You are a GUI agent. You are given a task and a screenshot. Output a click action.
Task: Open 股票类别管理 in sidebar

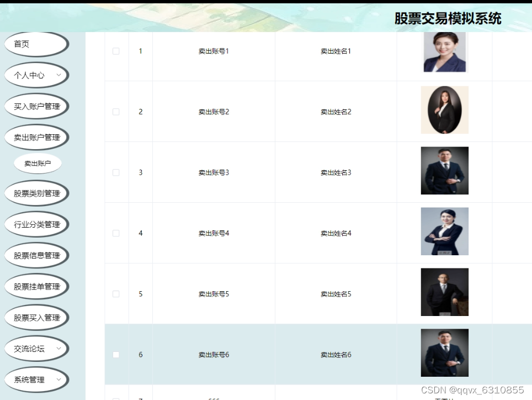click(36, 193)
